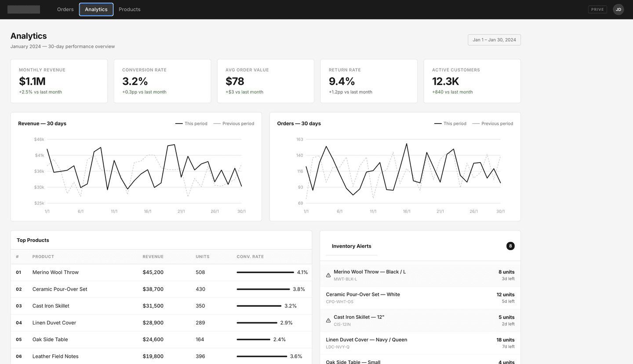Select the Monthly Revenue KPI card
This screenshot has height=364, width=633.
(x=59, y=81)
